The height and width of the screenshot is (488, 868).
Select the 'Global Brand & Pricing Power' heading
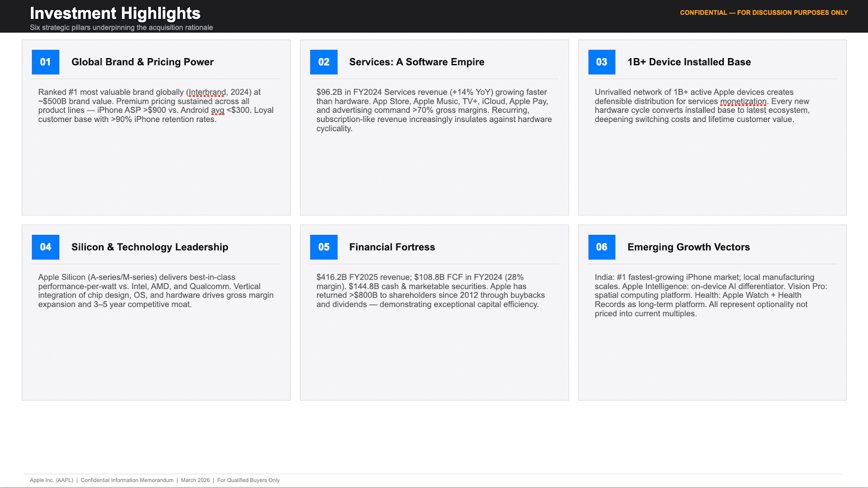click(143, 62)
